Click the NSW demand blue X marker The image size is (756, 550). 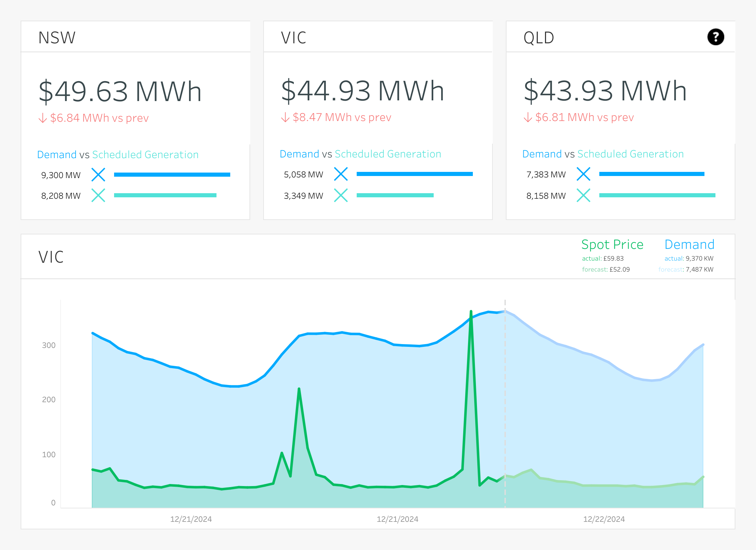point(98,175)
